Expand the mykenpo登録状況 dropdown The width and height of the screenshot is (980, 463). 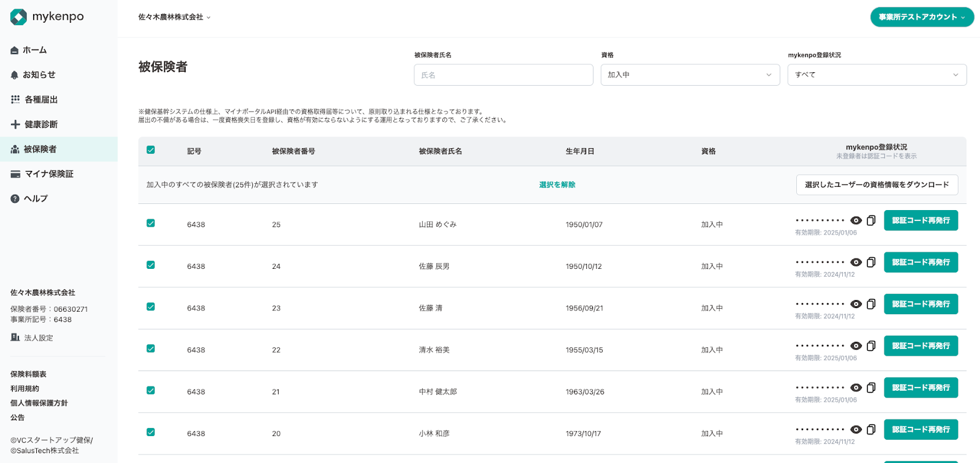click(876, 75)
